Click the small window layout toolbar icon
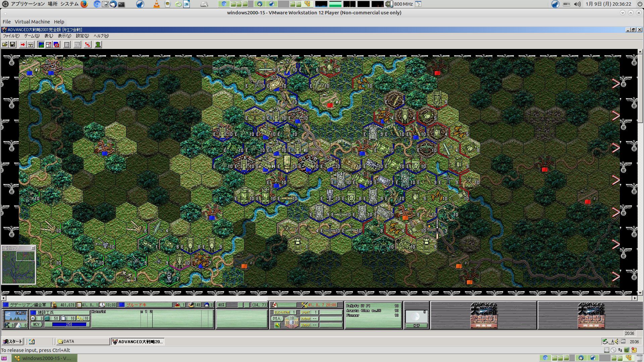 (x=49, y=45)
